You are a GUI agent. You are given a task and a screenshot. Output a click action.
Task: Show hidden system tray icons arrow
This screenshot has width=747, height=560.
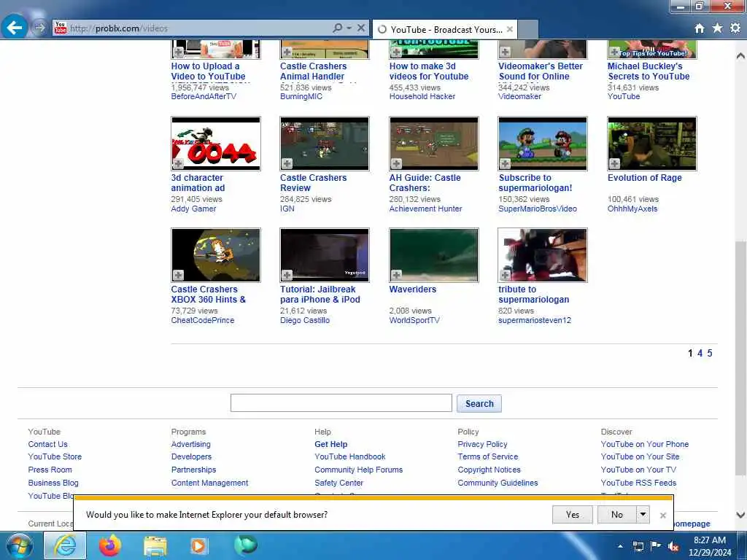click(620, 546)
